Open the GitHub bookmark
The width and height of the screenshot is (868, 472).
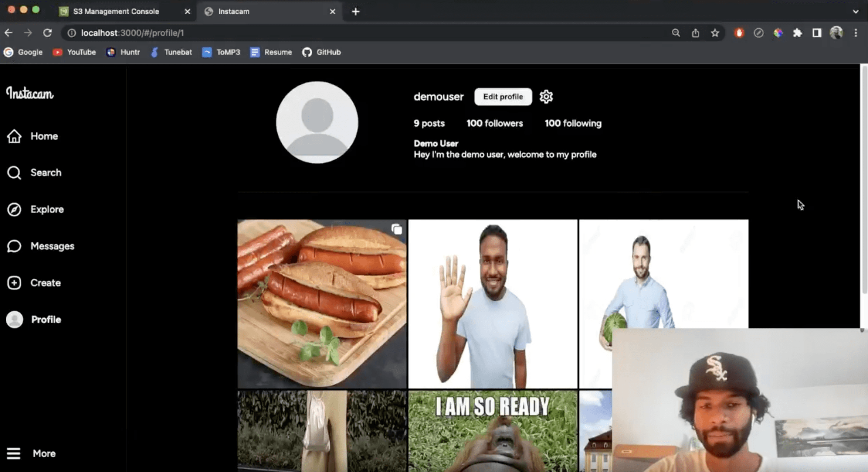tap(321, 52)
